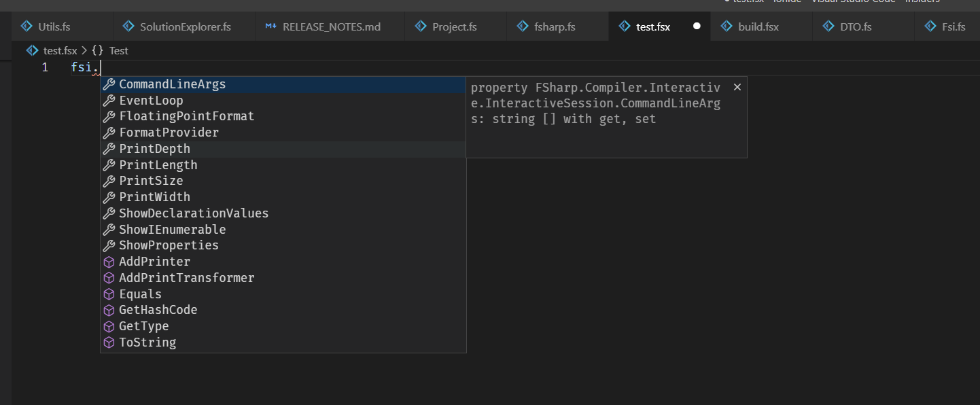Click cube icon beside Equals
This screenshot has height=405, width=980.
[109, 294]
